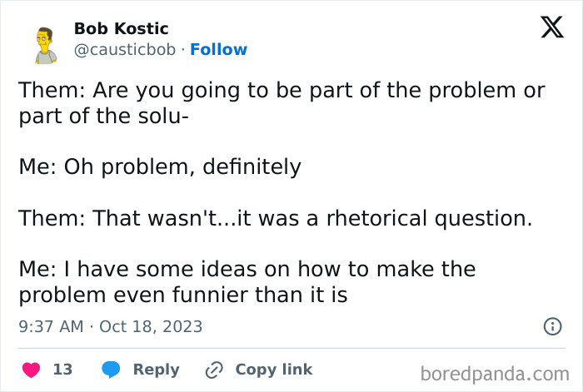Viewport: 583px width, 392px height.
Task: Click the 'problem even funnier' line
Action: point(182,295)
